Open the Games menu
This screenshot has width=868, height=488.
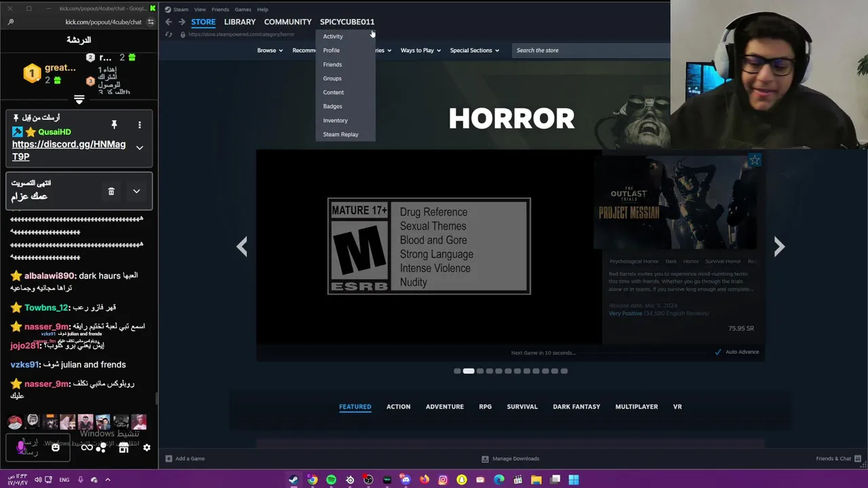[243, 9]
